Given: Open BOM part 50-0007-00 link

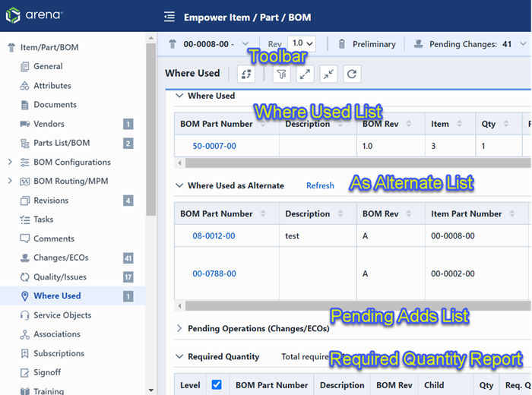Looking at the screenshot, I should pos(214,146).
